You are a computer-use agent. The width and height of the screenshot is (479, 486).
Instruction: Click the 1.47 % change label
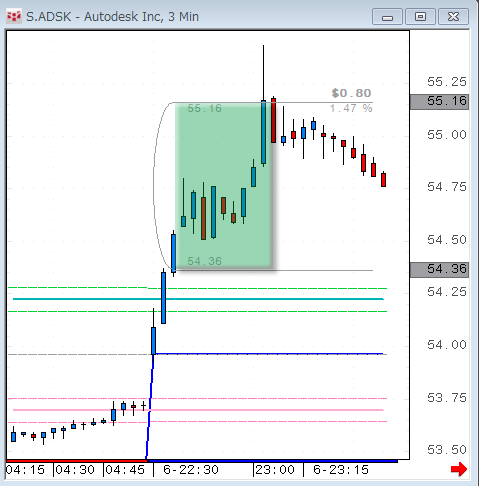click(351, 108)
